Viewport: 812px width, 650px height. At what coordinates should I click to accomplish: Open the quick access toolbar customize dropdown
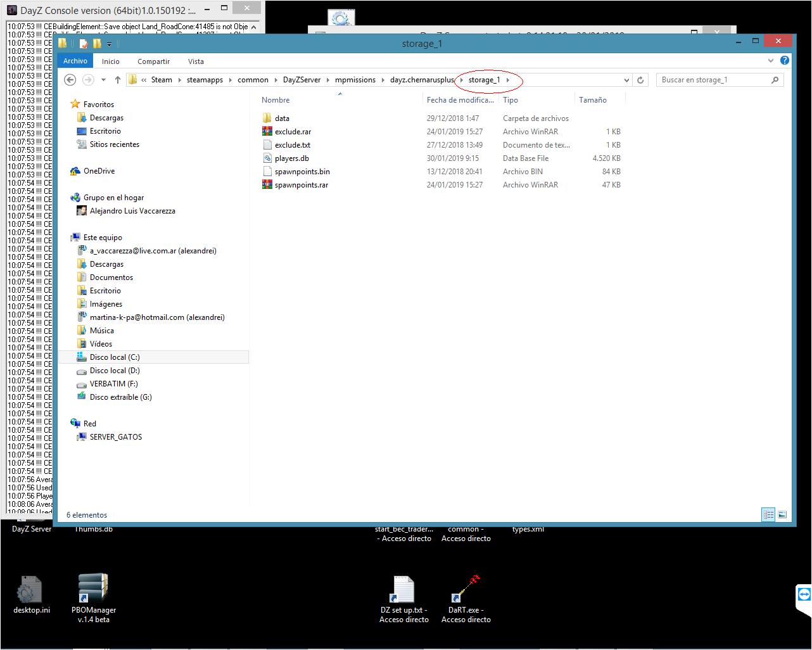[x=109, y=44]
